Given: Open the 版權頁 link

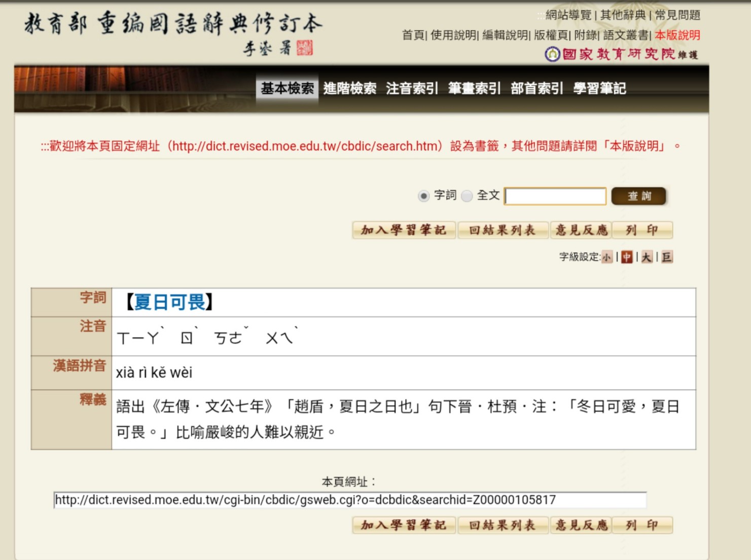Looking at the screenshot, I should [x=552, y=35].
